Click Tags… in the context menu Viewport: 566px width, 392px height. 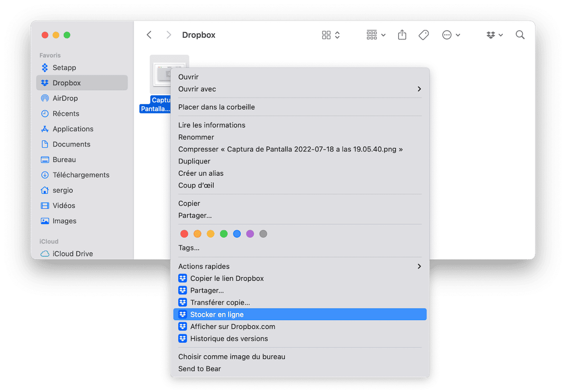click(189, 247)
